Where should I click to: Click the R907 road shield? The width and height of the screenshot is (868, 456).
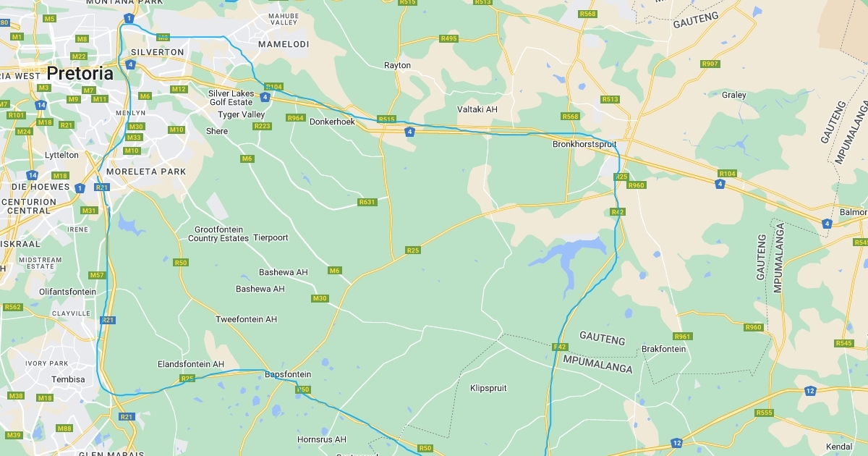pyautogui.click(x=710, y=64)
